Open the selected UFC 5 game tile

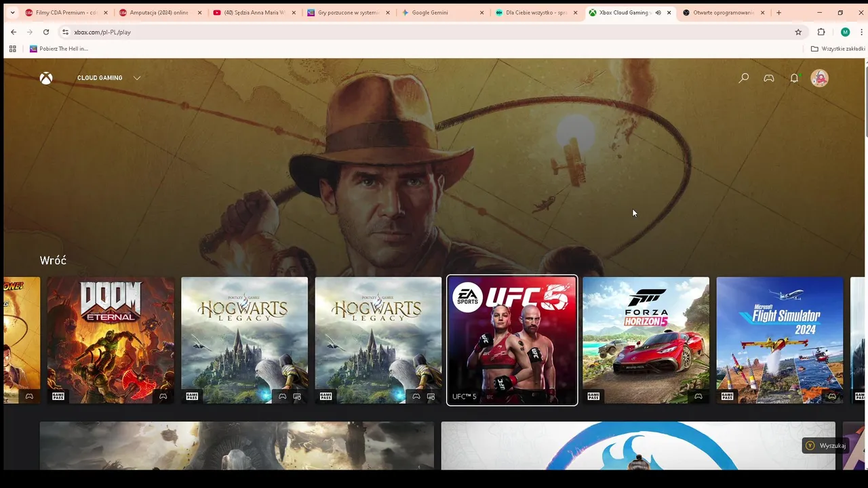pos(512,340)
